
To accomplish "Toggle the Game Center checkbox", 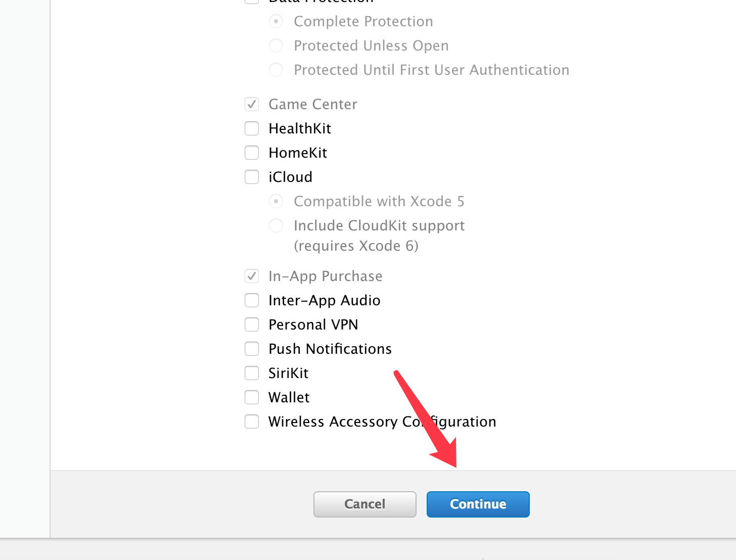I will click(x=252, y=104).
